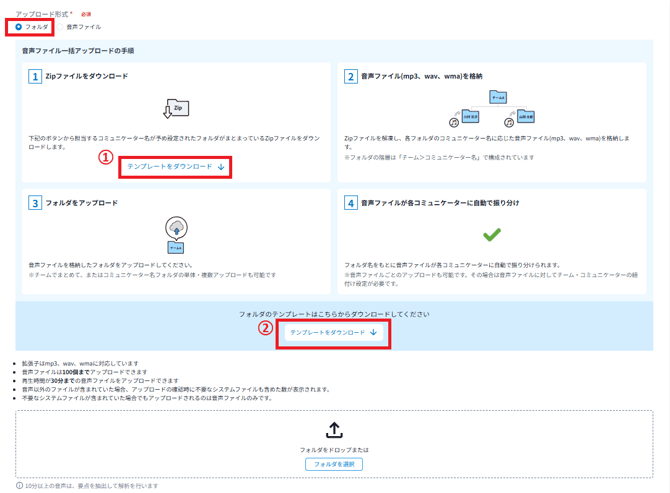Click the step 3 number badge
Screen dimensions: 670x493
tap(35, 203)
